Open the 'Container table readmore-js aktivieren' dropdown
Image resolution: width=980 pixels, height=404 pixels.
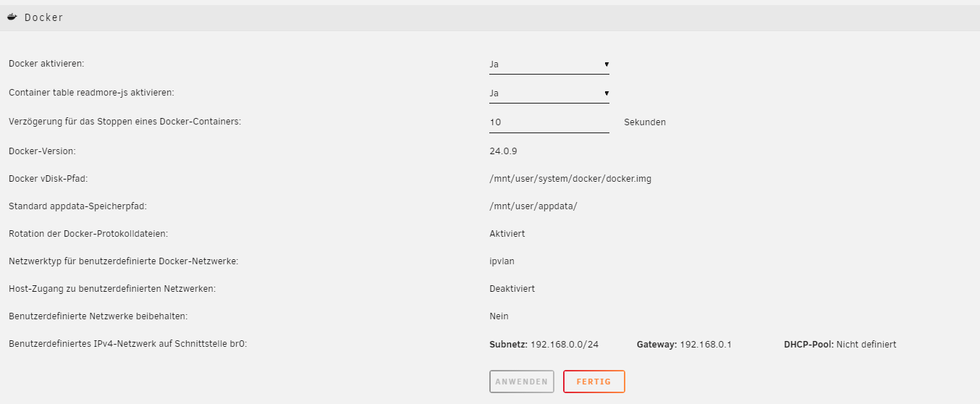549,93
